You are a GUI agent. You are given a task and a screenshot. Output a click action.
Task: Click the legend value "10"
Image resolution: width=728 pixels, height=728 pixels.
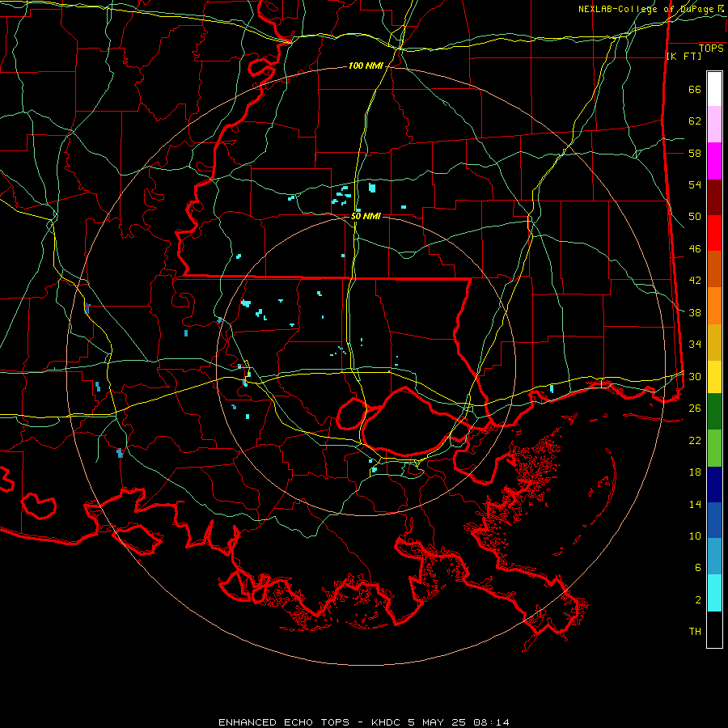tap(695, 536)
